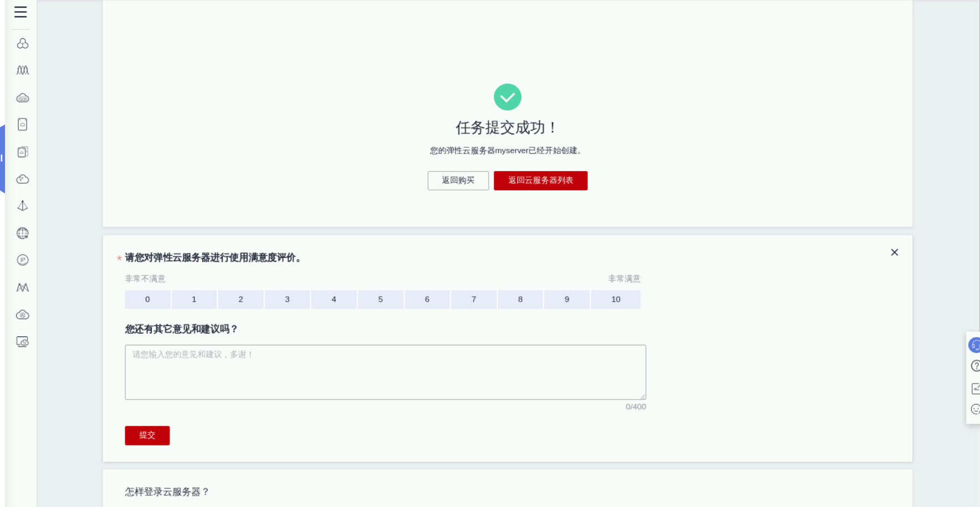Click the blue collapse handle beside sidebar

(x=2, y=158)
